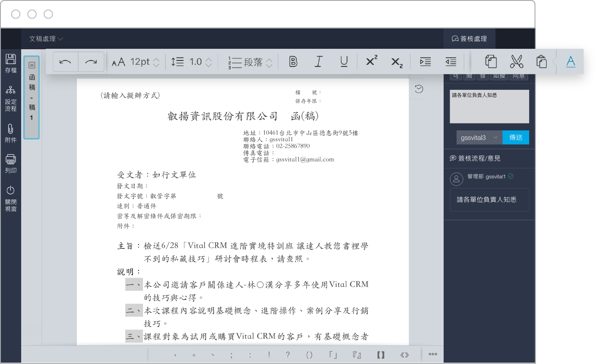Insert a semicolon punctuation

tap(232, 355)
